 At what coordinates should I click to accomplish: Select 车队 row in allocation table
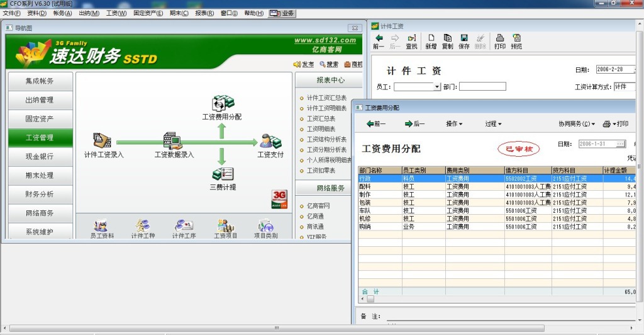497,210
